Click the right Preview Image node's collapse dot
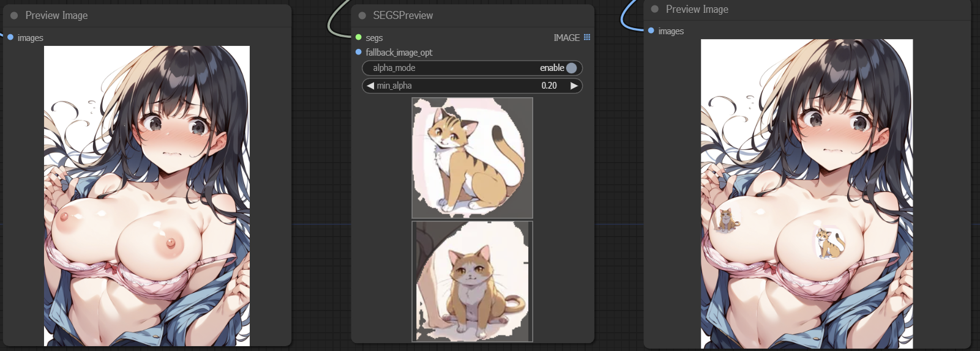Image resolution: width=980 pixels, height=351 pixels. click(654, 9)
